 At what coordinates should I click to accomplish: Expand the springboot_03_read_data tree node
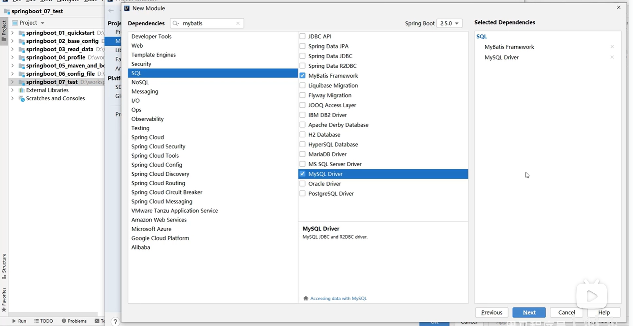(x=13, y=49)
